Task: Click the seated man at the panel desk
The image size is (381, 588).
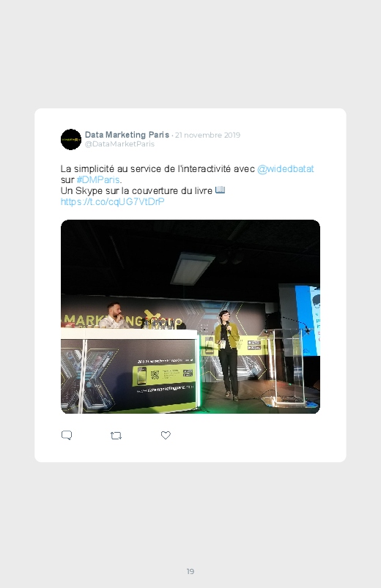Action: point(114,316)
